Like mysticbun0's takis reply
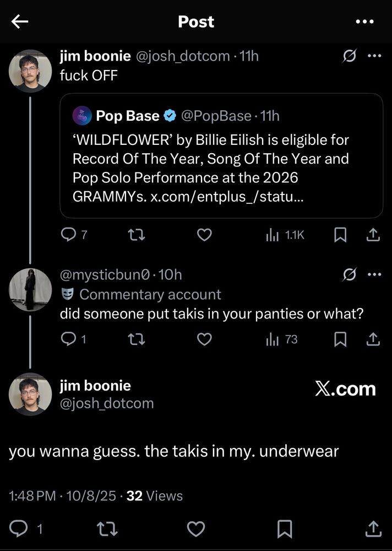This screenshot has height=551, width=392. [x=204, y=339]
